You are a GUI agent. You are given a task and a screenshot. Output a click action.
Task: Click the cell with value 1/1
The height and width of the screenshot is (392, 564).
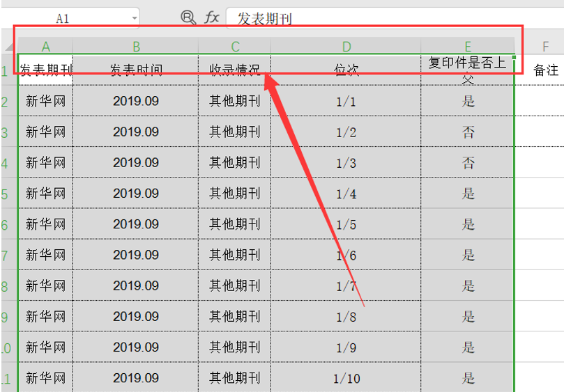coord(346,101)
